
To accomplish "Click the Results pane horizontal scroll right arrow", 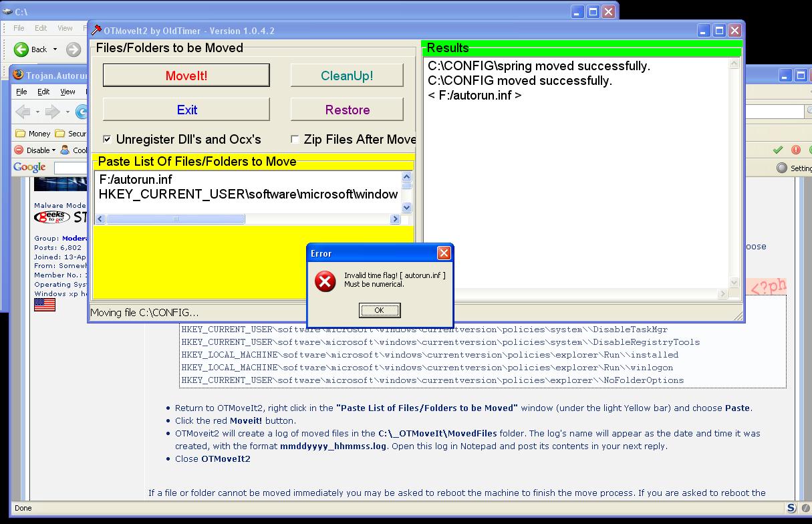I will 722,294.
